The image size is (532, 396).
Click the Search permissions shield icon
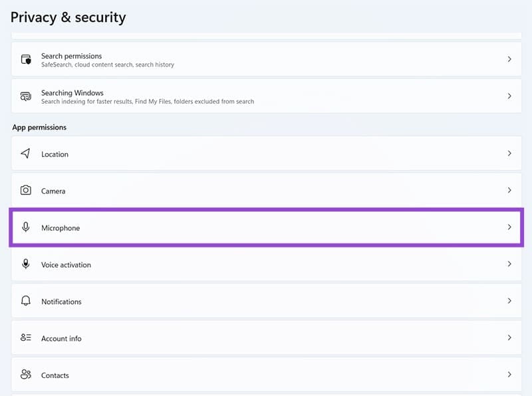click(26, 60)
